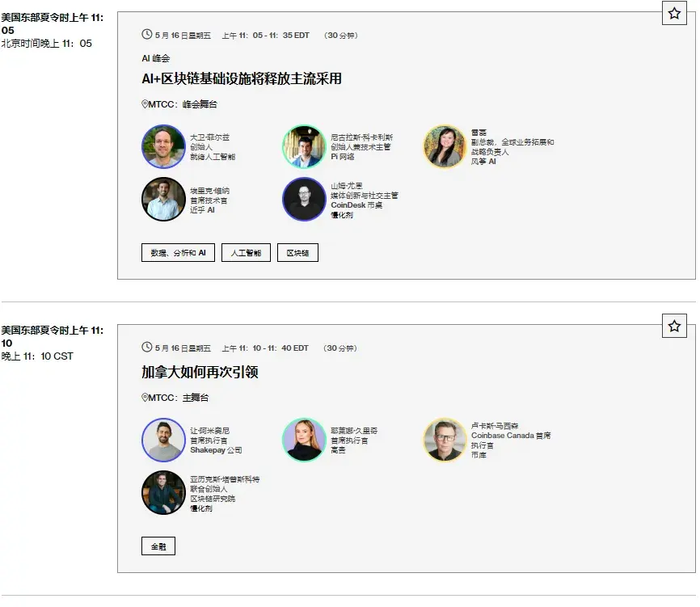
Task: Select the 人工智能 tag
Action: (x=246, y=253)
